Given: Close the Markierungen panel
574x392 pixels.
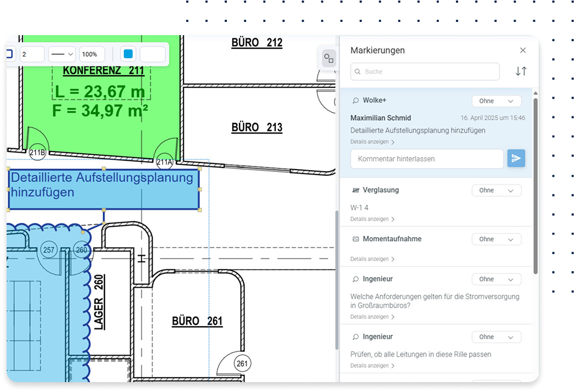Looking at the screenshot, I should 522,51.
